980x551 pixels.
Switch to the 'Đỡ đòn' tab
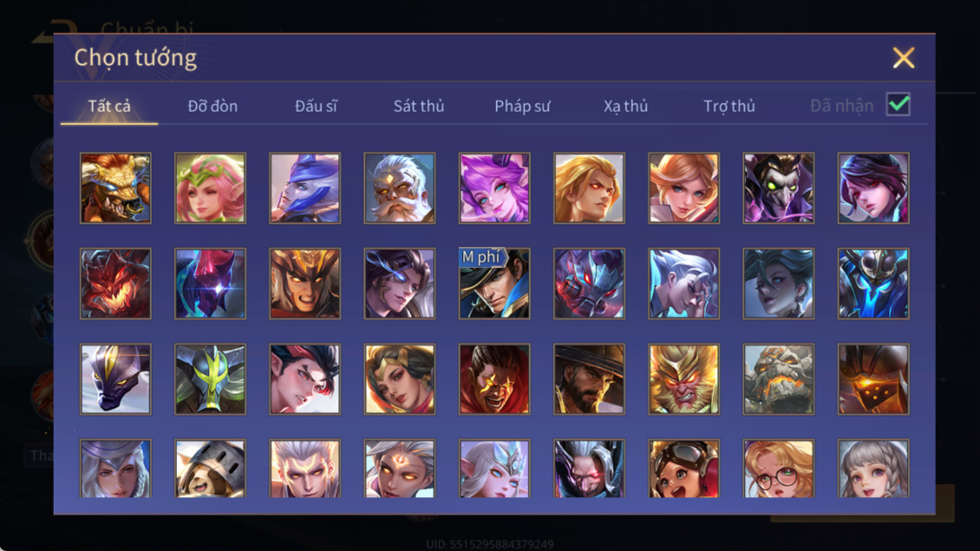(x=212, y=106)
